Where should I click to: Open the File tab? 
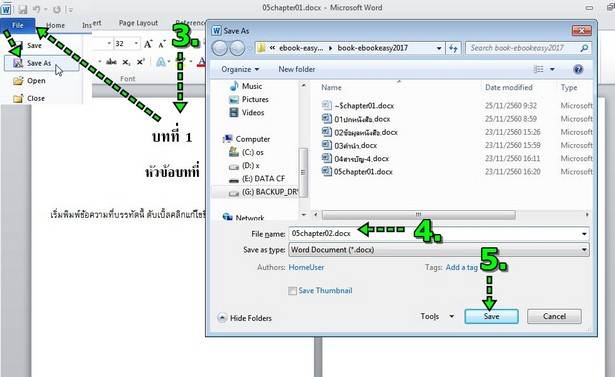18,25
